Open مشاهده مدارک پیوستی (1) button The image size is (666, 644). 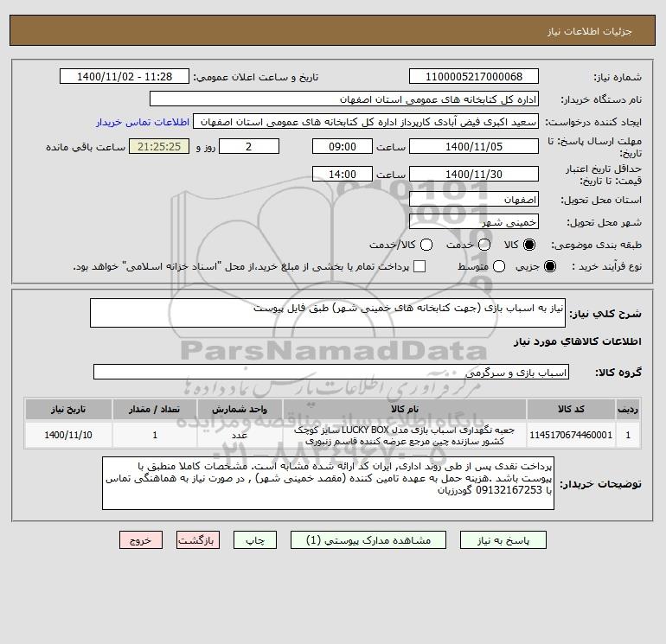coord(368,540)
